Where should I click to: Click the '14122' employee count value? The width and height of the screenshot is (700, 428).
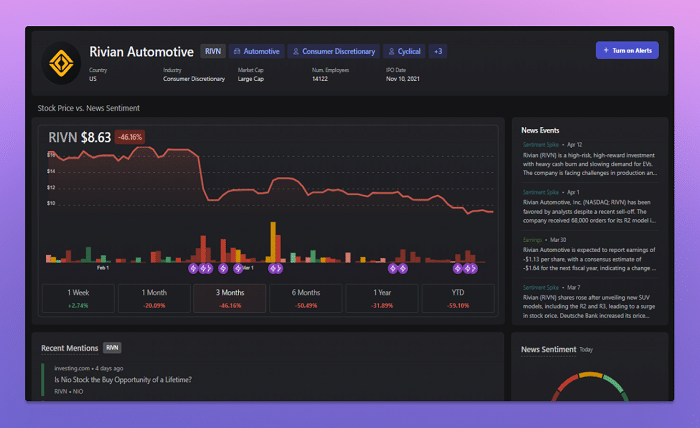[320, 79]
